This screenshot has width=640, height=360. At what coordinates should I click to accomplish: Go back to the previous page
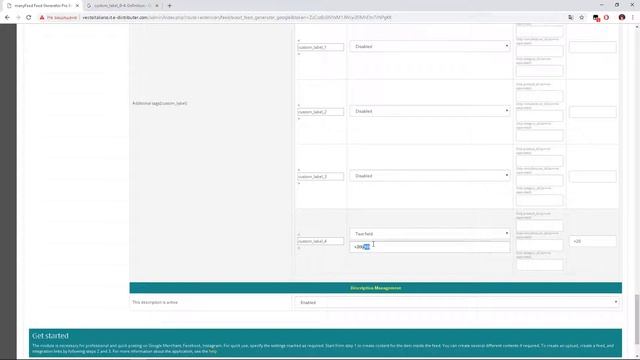pos(7,18)
